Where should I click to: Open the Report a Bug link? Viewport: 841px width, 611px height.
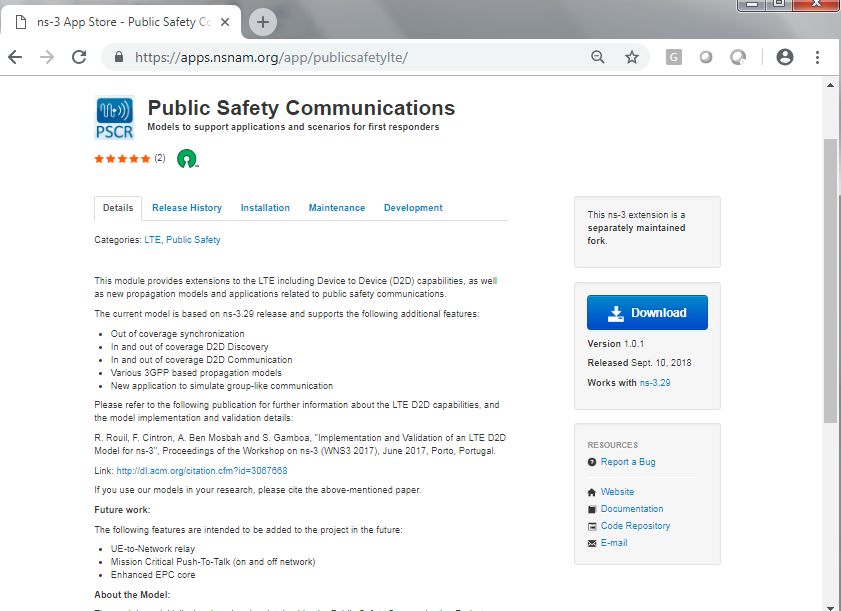[x=628, y=462]
